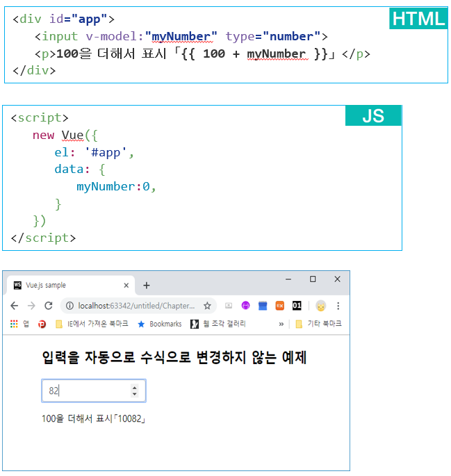The width and height of the screenshot is (451, 476).
Task: Expand hidden bookmarks chevron
Action: tap(281, 324)
